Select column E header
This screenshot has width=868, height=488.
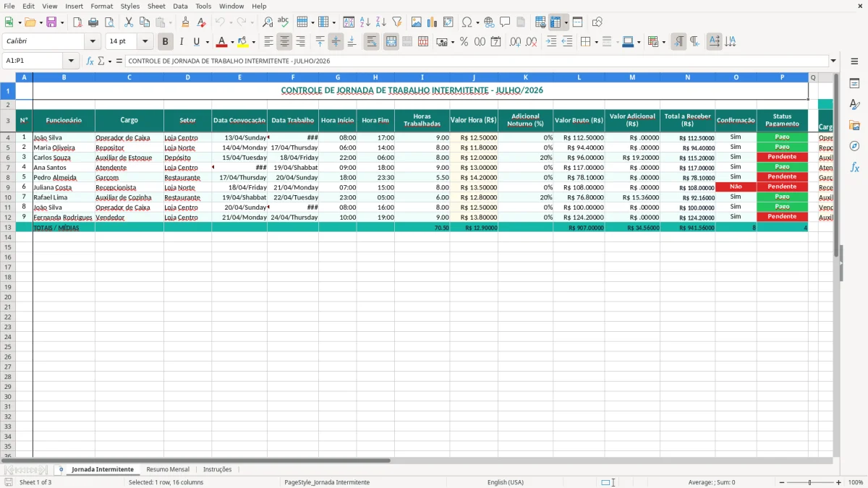(x=239, y=77)
